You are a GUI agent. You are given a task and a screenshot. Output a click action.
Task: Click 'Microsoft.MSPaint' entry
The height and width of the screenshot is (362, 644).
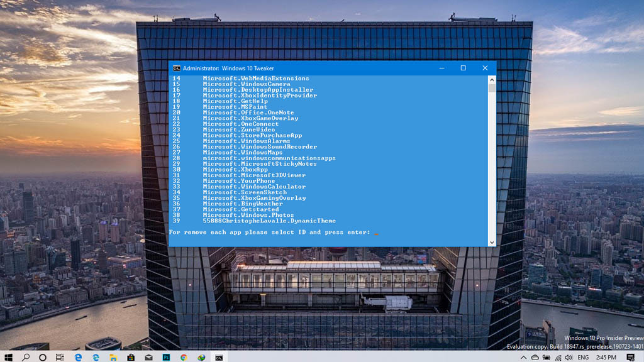(x=235, y=107)
